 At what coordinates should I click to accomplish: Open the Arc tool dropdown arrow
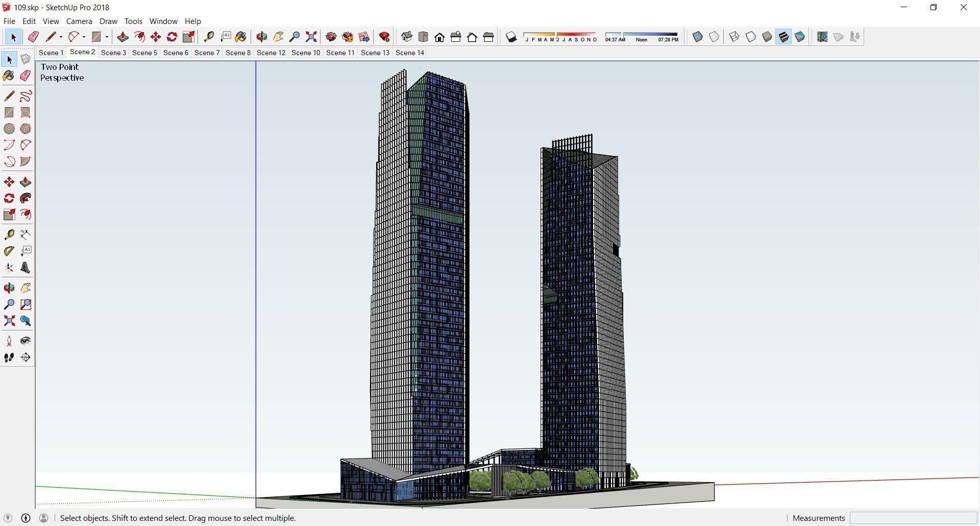pyautogui.click(x=84, y=37)
